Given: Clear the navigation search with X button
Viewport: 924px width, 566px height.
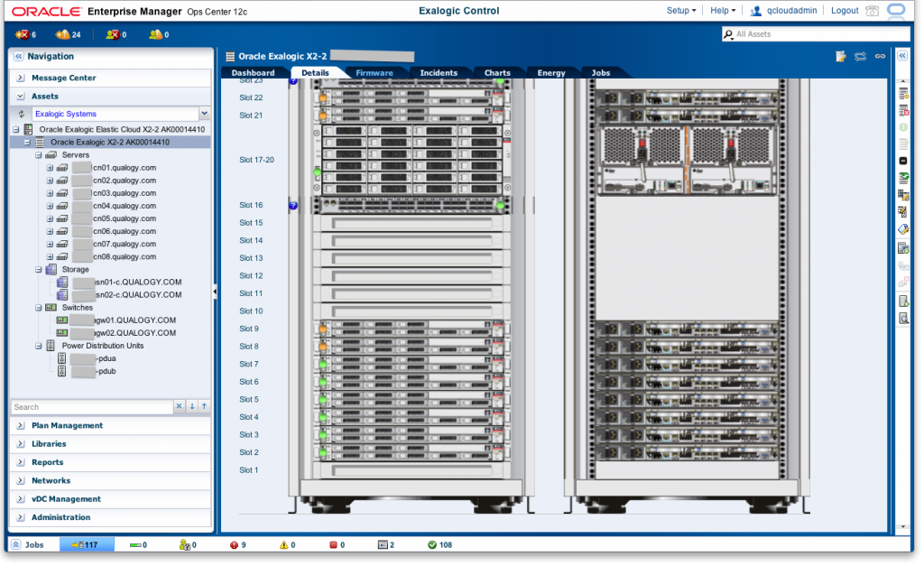Looking at the screenshot, I should [180, 406].
